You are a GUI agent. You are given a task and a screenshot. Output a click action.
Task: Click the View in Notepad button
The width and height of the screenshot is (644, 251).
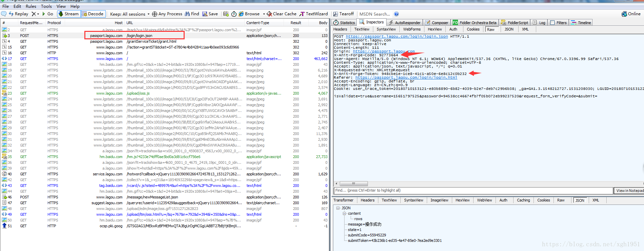pyautogui.click(x=629, y=191)
